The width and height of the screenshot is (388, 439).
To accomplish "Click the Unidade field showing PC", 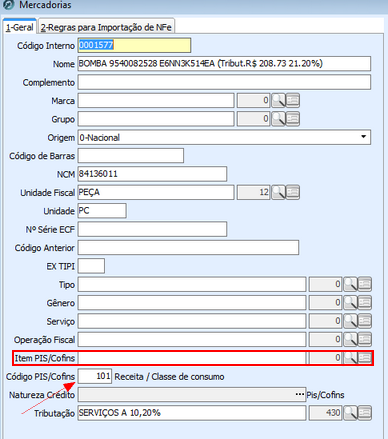I will tap(102, 211).
